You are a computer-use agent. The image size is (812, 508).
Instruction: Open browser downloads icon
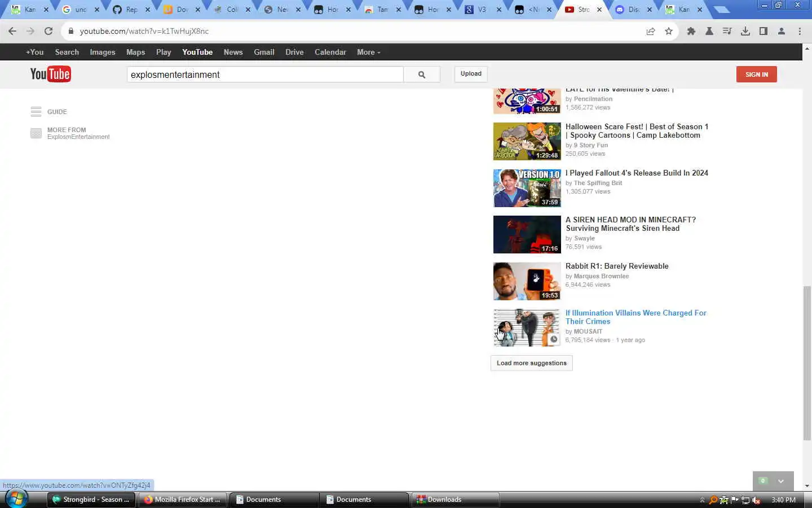pos(745,31)
